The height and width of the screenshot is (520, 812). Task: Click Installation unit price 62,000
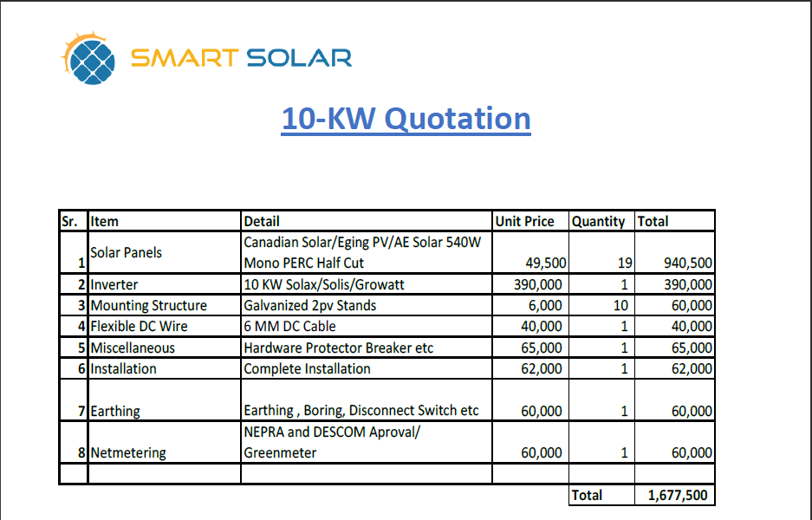click(x=542, y=368)
